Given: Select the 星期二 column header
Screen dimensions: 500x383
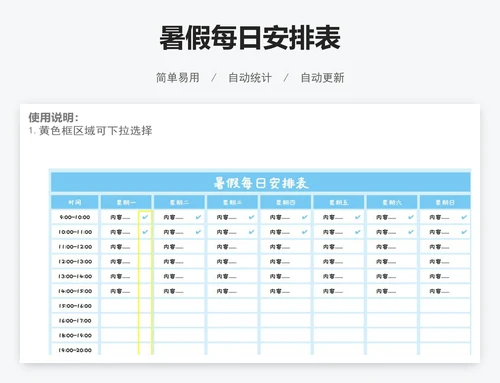Looking at the screenshot, I should (x=179, y=202).
